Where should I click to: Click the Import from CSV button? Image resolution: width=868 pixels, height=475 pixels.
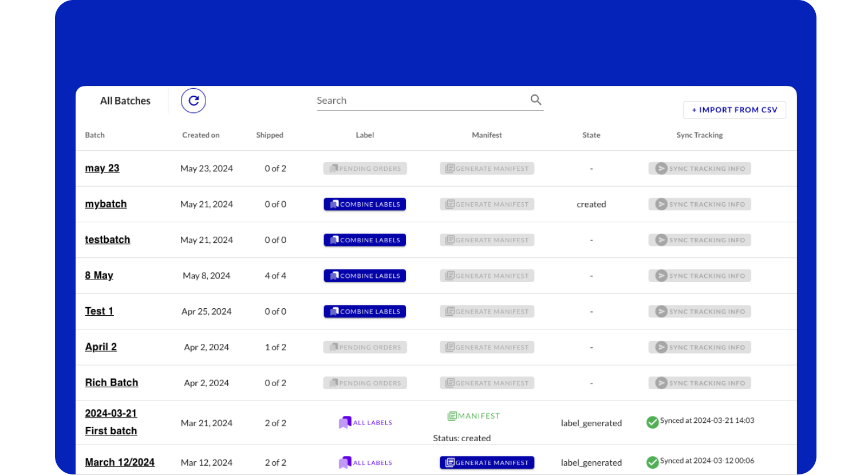point(734,110)
